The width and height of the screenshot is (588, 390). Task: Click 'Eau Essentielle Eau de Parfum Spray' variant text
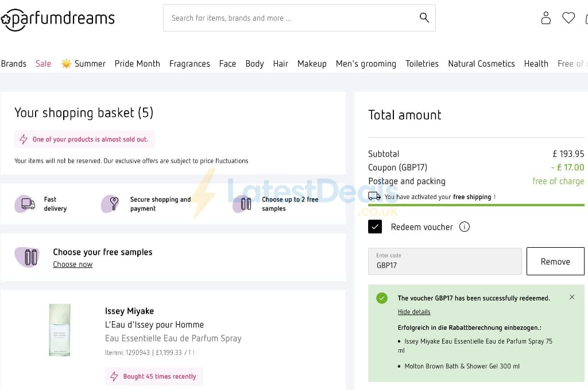(173, 338)
